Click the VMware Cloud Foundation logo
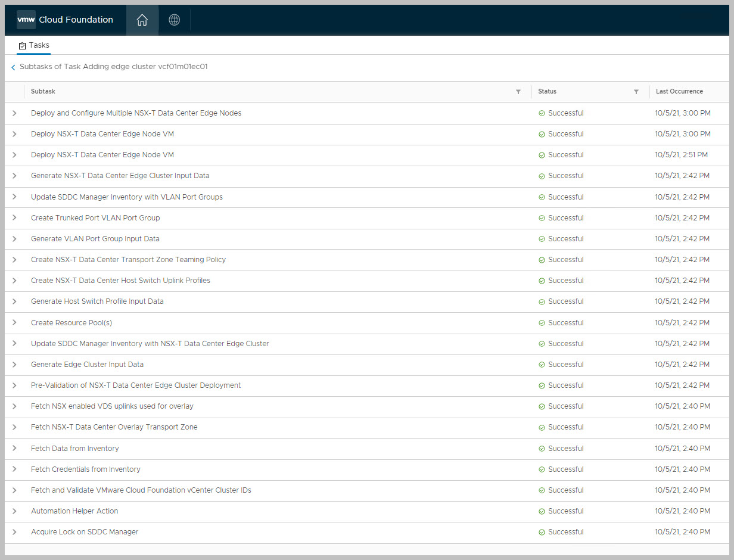 coord(65,20)
